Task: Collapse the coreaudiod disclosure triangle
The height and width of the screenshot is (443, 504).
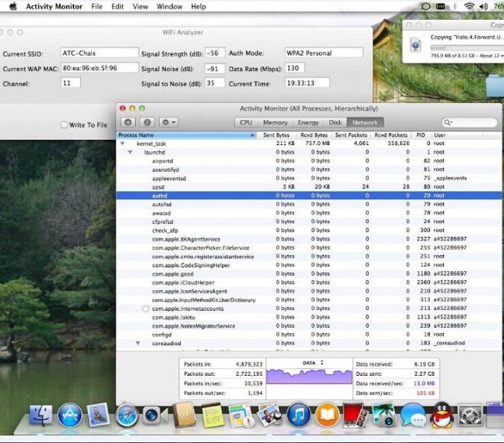Action: (138, 344)
